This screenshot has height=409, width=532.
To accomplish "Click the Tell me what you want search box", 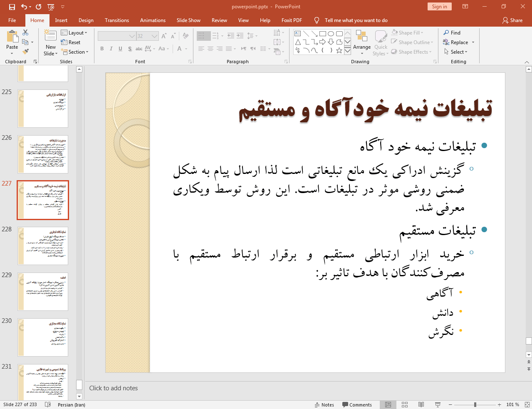I will tap(356, 20).
